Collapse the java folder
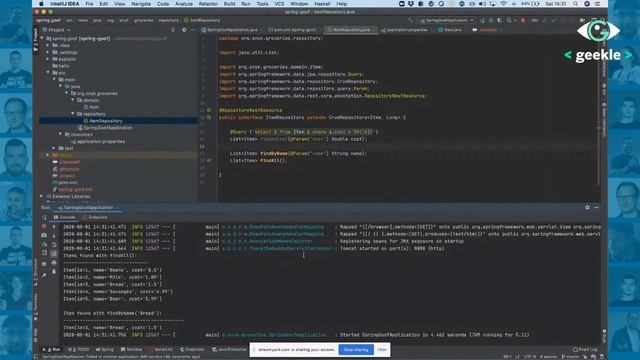 tap(60, 87)
